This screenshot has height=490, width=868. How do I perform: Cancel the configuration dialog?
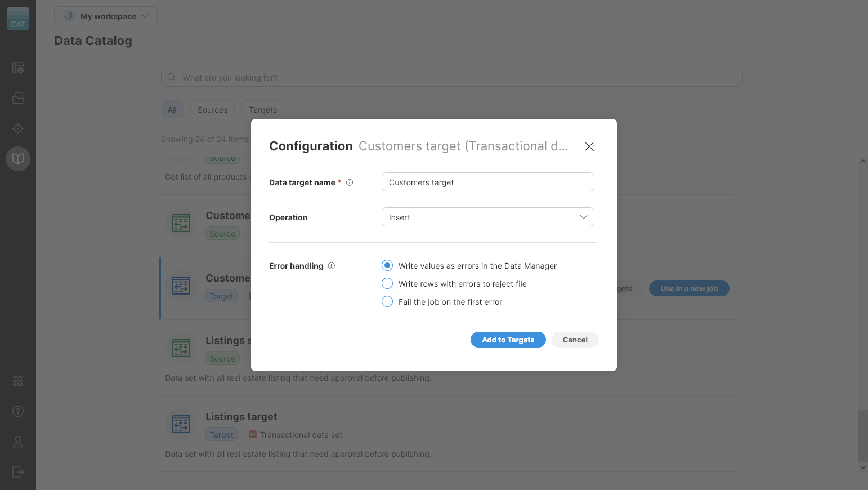[x=575, y=340]
